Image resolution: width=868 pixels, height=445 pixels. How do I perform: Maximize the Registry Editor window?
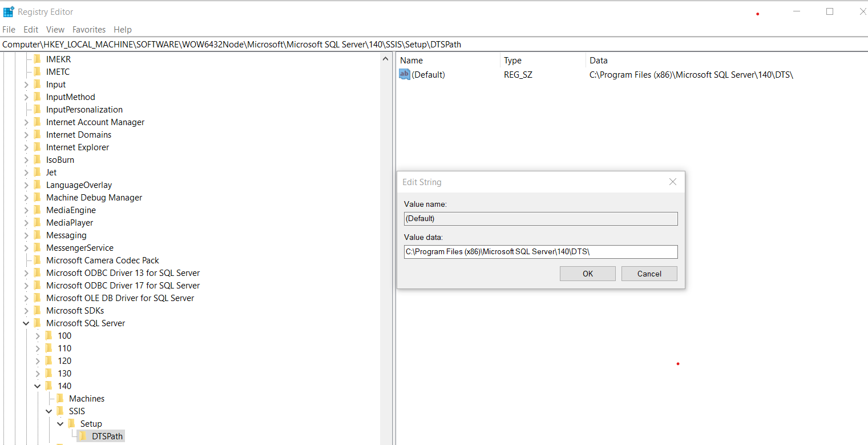pyautogui.click(x=830, y=11)
